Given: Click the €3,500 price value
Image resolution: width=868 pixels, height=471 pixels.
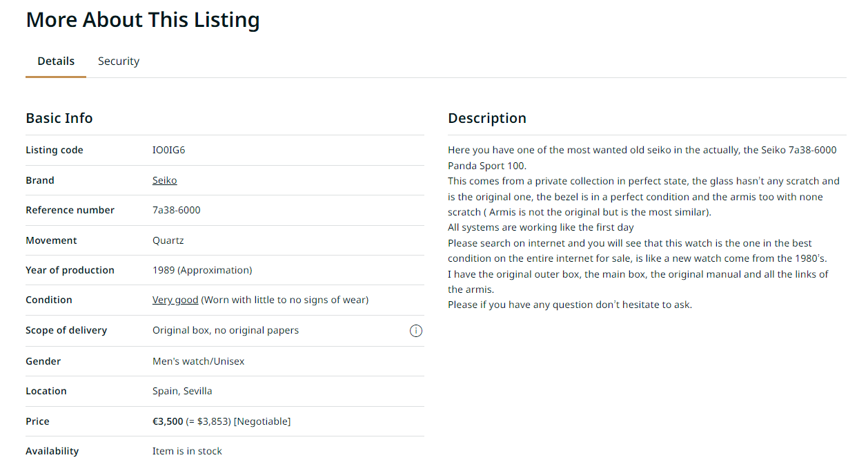Looking at the screenshot, I should (x=168, y=421).
